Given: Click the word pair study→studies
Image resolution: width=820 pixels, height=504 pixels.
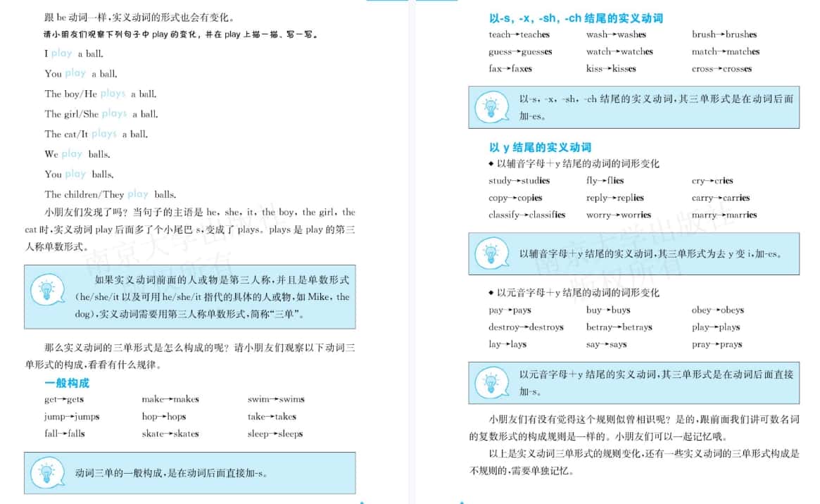Looking at the screenshot, I should [519, 181].
